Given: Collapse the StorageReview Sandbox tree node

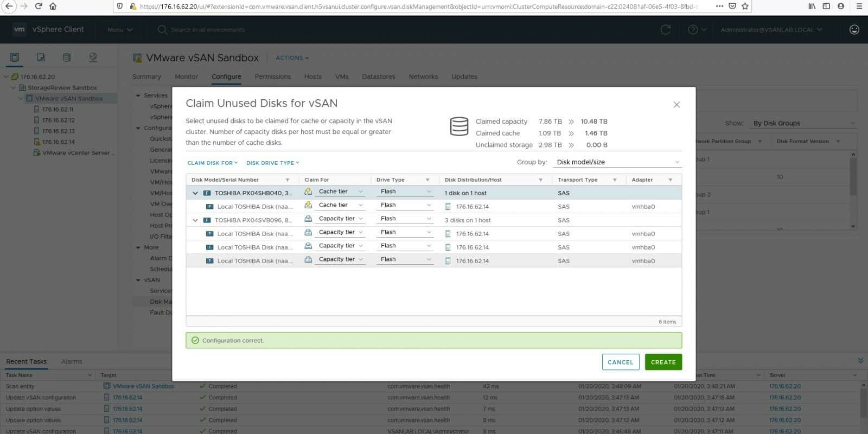Looking at the screenshot, I should pyautogui.click(x=14, y=88).
